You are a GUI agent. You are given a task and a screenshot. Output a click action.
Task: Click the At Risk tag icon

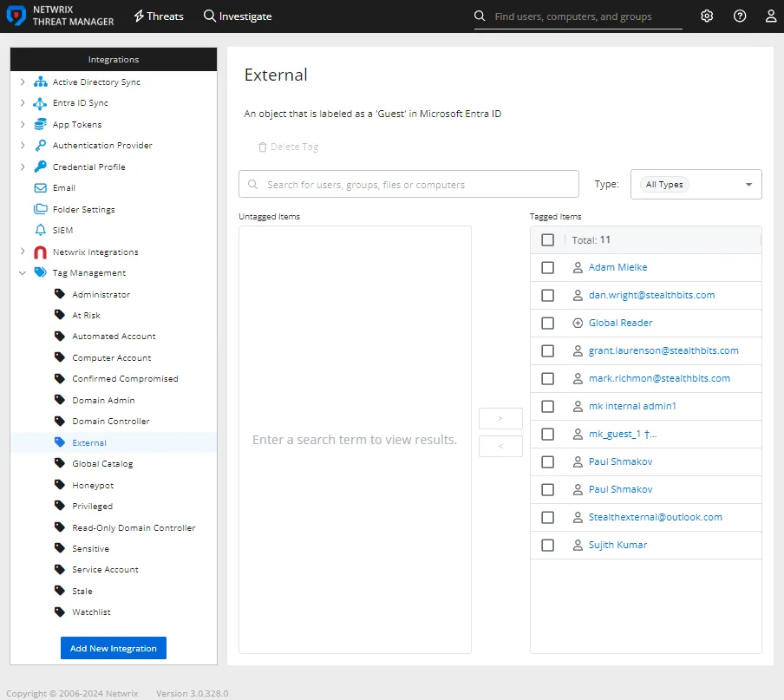60,315
